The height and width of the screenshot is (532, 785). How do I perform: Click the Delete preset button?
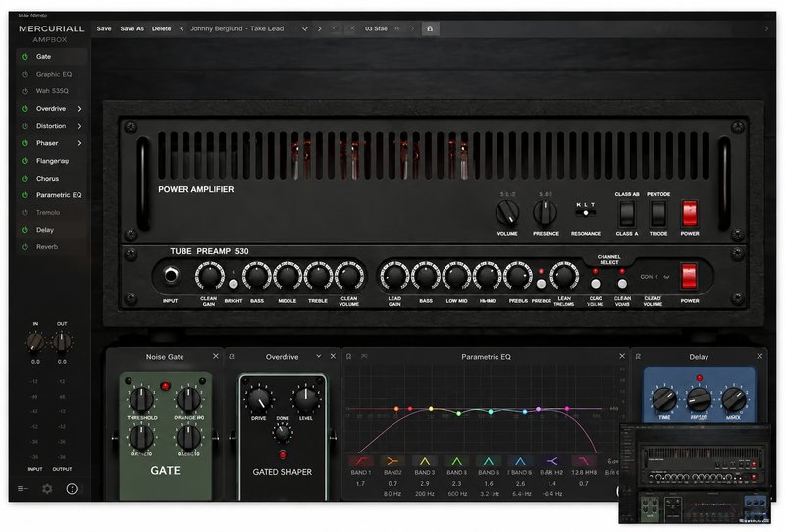point(161,29)
